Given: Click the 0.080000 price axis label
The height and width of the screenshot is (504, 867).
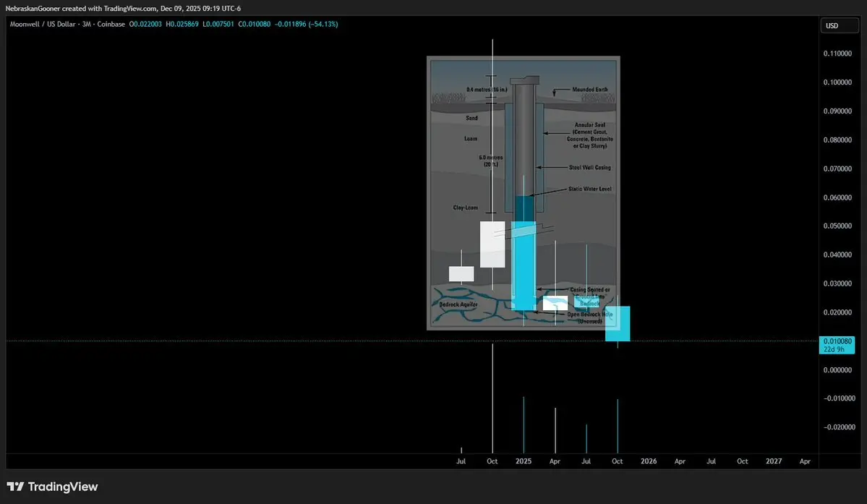Looking at the screenshot, I should (x=837, y=140).
